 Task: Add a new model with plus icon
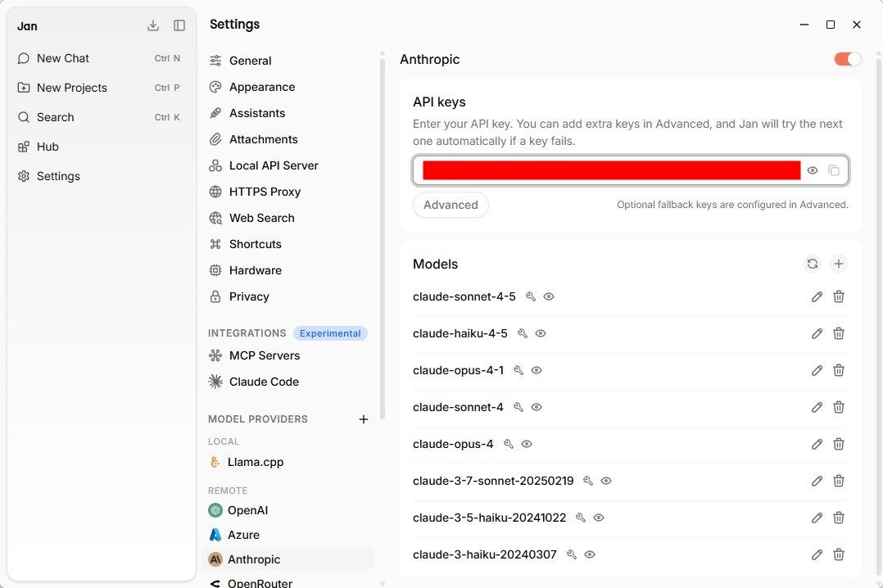pyautogui.click(x=839, y=264)
